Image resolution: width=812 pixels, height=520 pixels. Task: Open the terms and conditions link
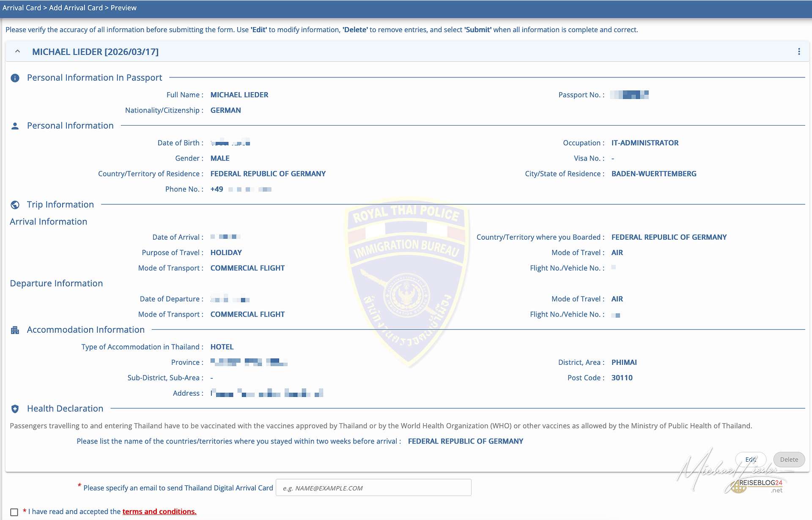tap(159, 512)
